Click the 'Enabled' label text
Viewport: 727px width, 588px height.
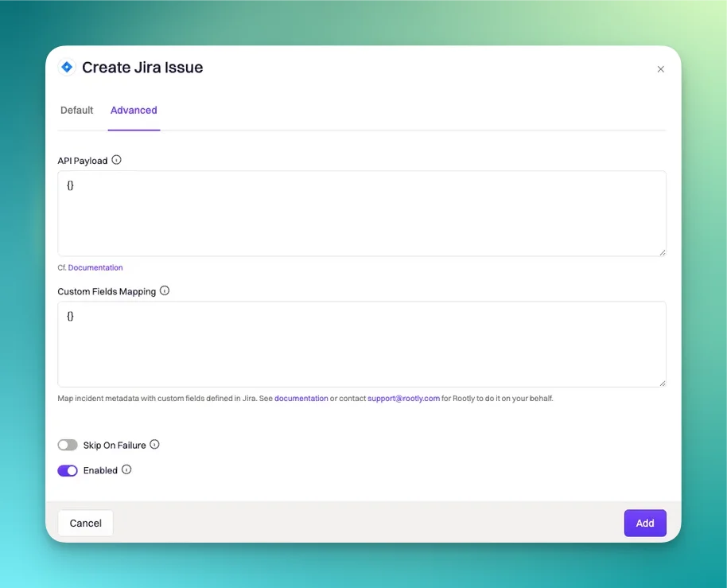[x=100, y=470]
